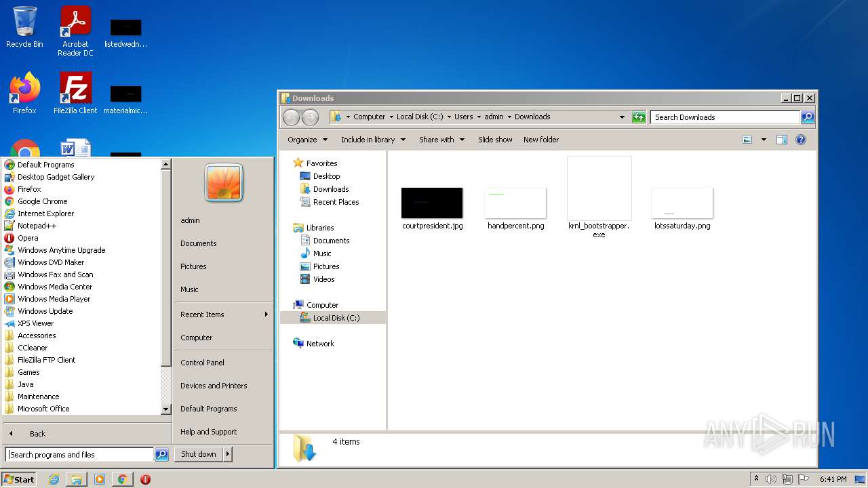Open Chrome taskbar icon
The width and height of the screenshot is (868, 488).
[122, 479]
